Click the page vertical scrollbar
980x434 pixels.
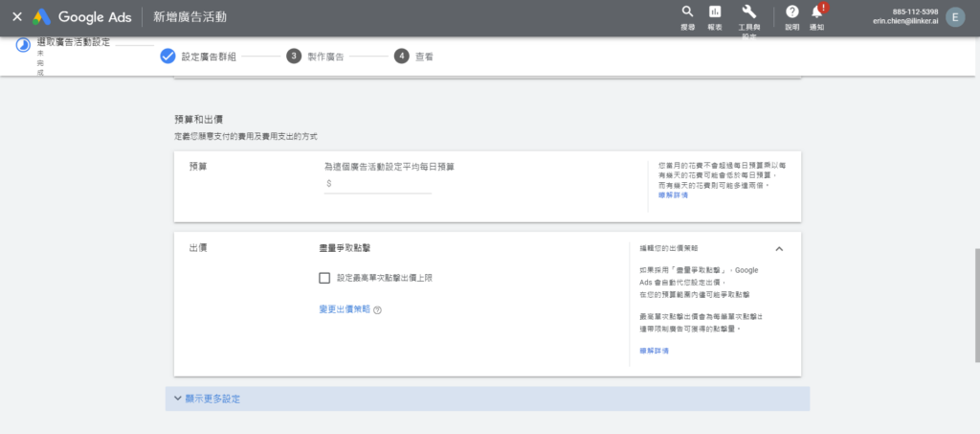977,306
